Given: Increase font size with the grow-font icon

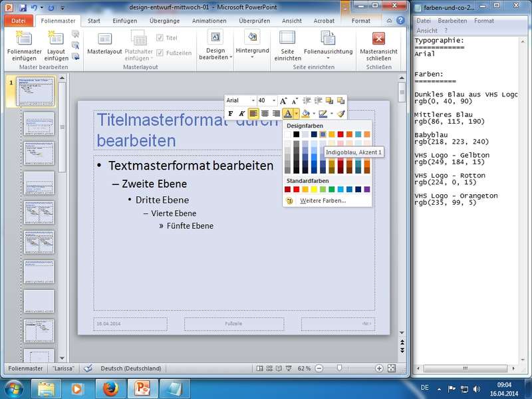Looking at the screenshot, I should click(x=283, y=100).
